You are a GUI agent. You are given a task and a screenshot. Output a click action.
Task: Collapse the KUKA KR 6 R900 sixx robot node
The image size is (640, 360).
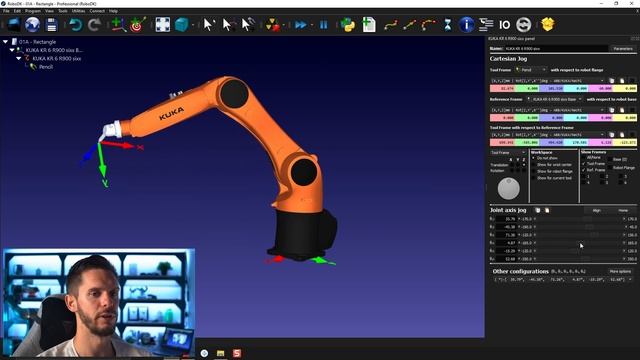point(19,58)
